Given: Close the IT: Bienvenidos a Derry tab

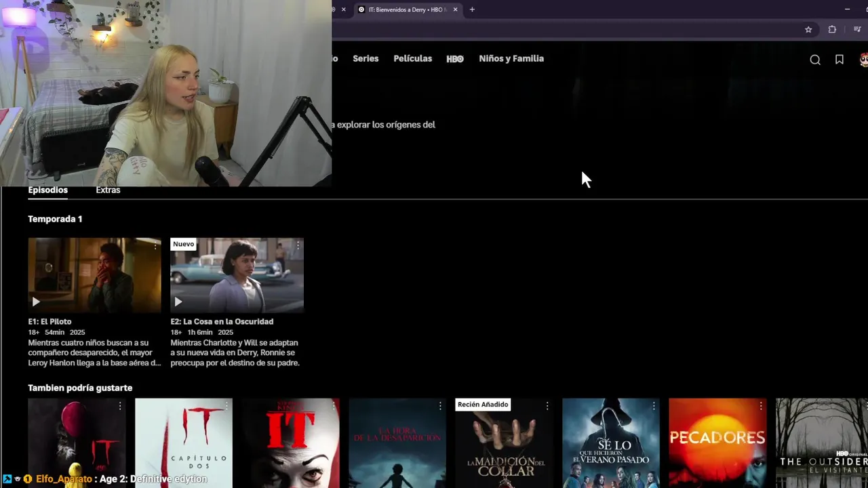Looking at the screenshot, I should coord(455,9).
